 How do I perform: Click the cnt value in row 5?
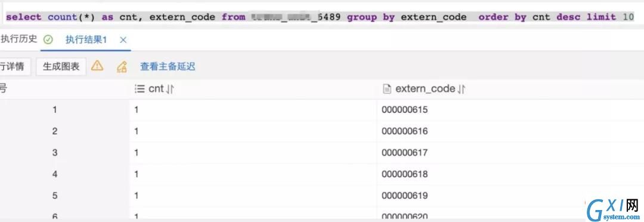pos(137,195)
